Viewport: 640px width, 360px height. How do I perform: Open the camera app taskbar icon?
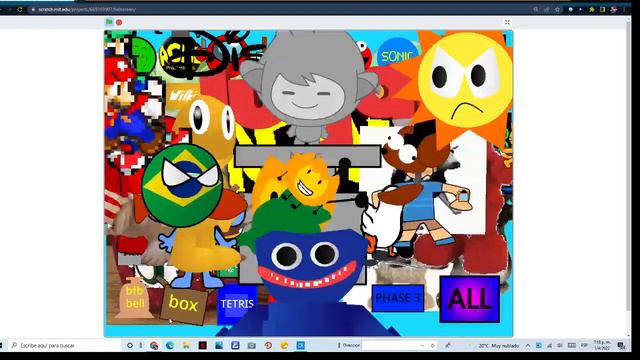tap(251, 345)
